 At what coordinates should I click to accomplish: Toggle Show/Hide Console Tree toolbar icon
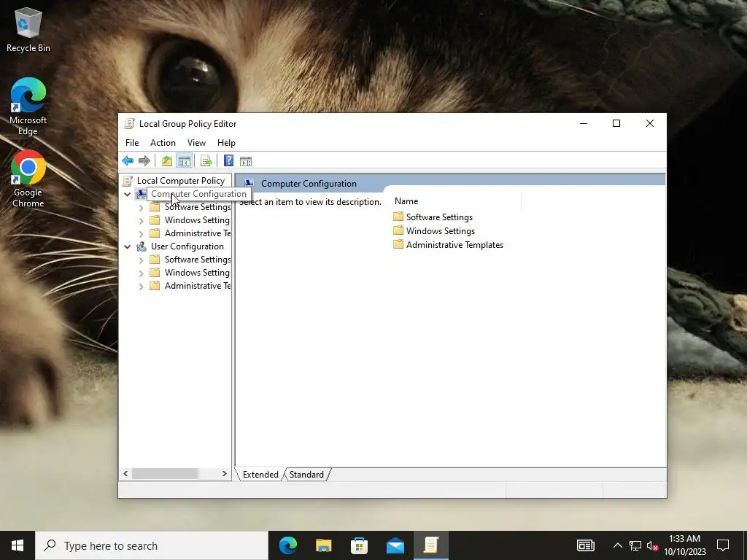(184, 161)
